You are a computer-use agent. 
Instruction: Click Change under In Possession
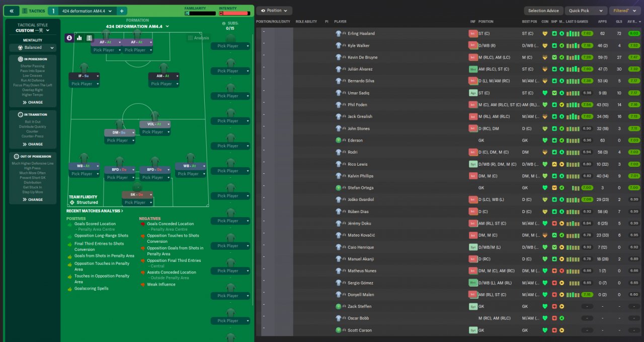(33, 102)
